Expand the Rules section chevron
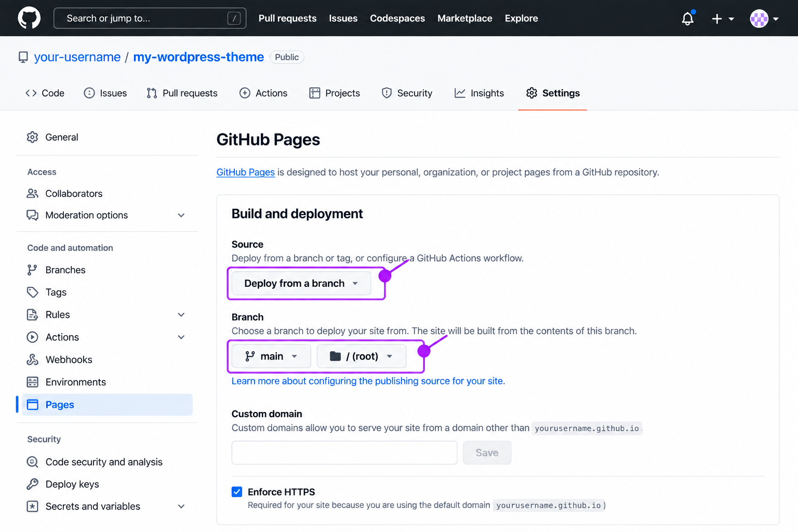Viewport: 798px width, 532px height. (x=181, y=315)
